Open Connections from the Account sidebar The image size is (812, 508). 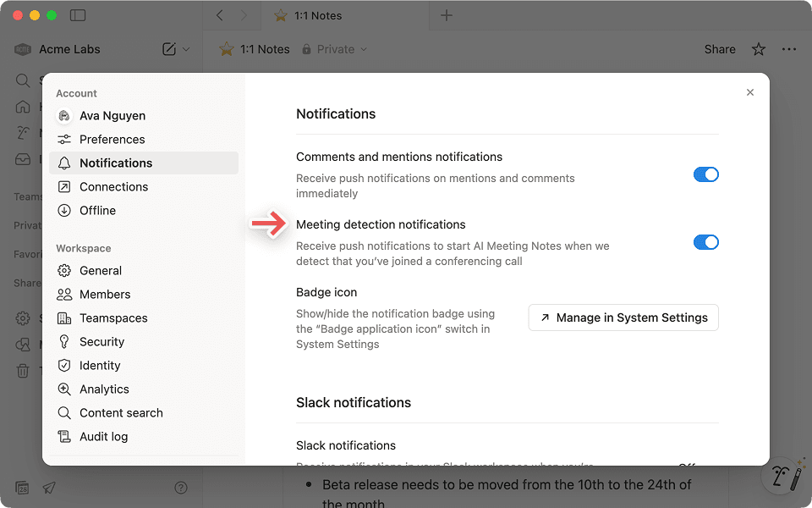pyautogui.click(x=63, y=186)
